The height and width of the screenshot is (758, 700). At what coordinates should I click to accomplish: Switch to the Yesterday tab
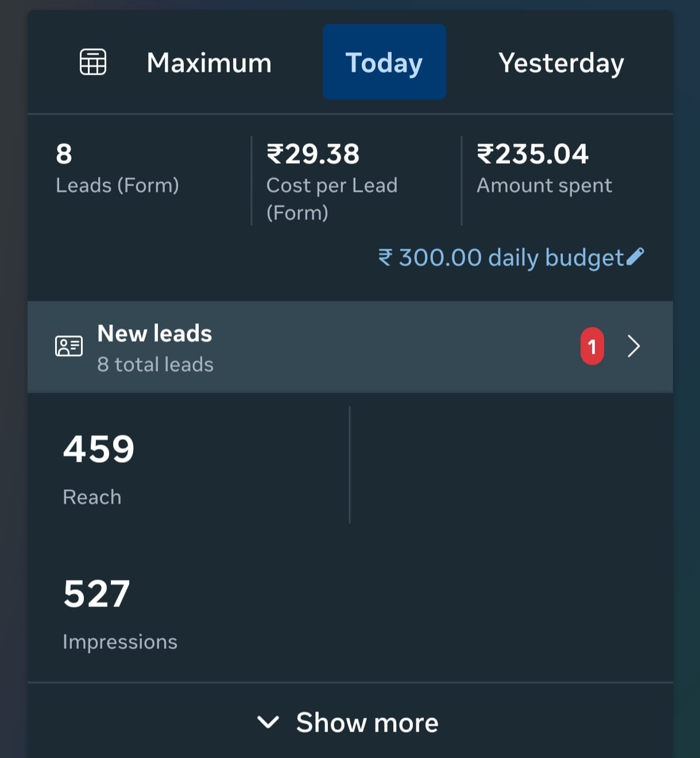[x=561, y=63]
